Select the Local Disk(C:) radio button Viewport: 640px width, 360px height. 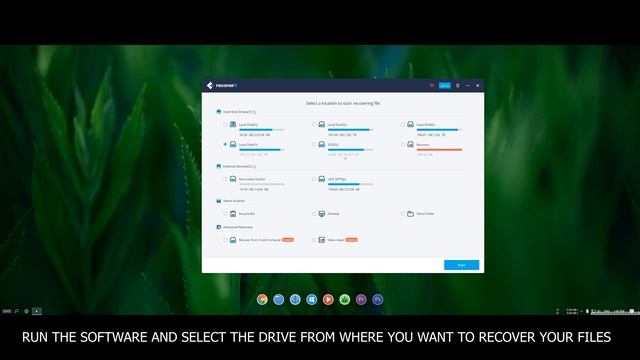pyautogui.click(x=225, y=124)
